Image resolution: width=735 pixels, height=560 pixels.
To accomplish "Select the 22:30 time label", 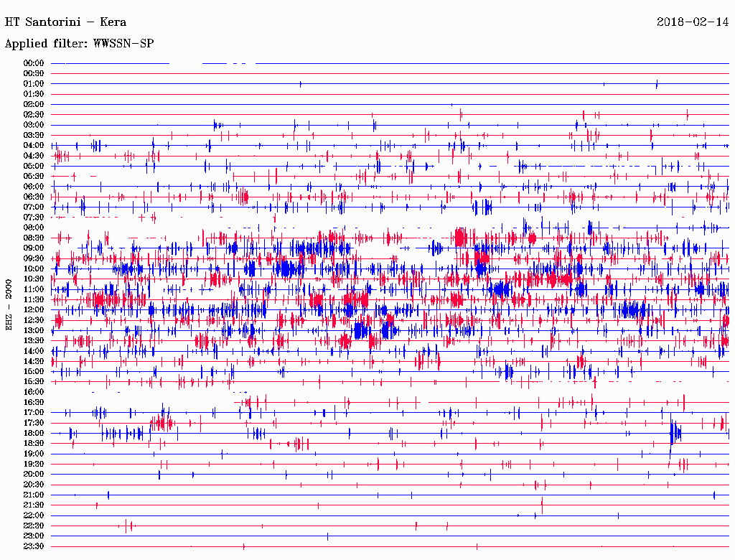I will tap(34, 526).
